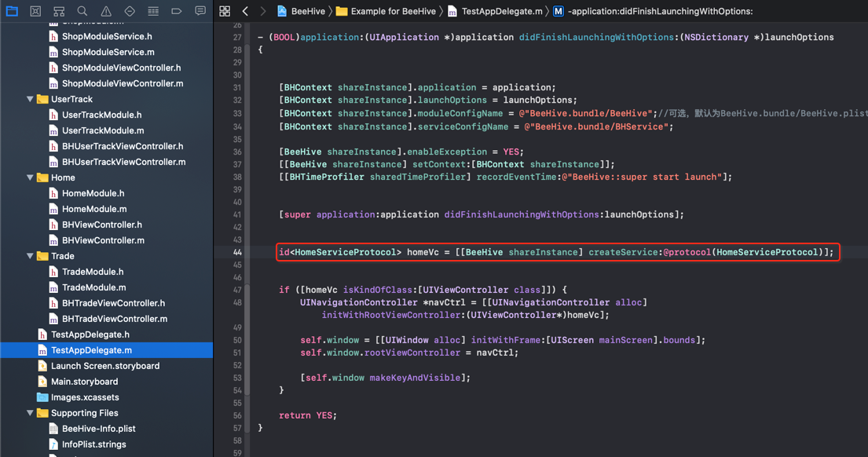Click enableException on line 36

point(447,152)
